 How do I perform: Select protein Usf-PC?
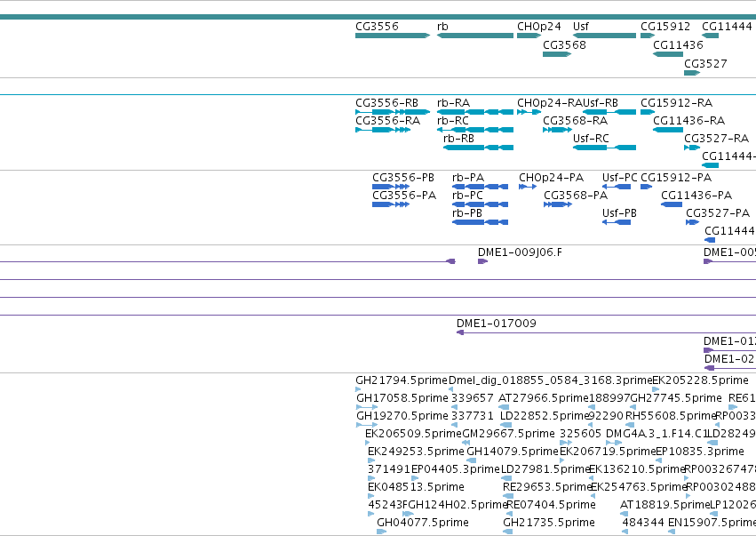click(x=617, y=187)
